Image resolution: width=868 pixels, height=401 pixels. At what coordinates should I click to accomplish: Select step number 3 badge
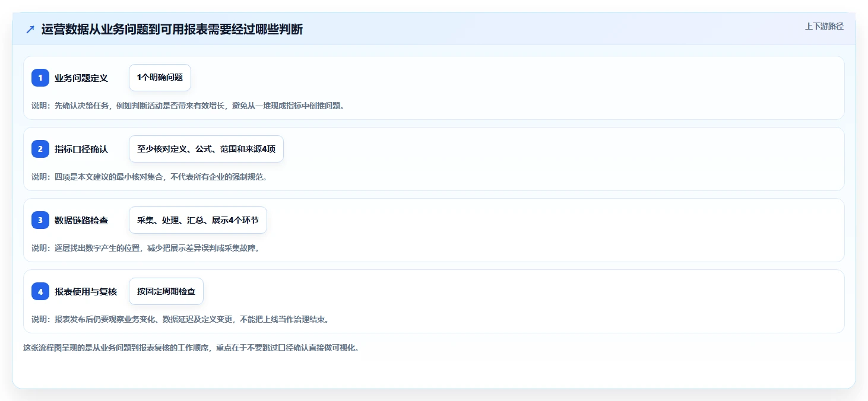point(40,220)
